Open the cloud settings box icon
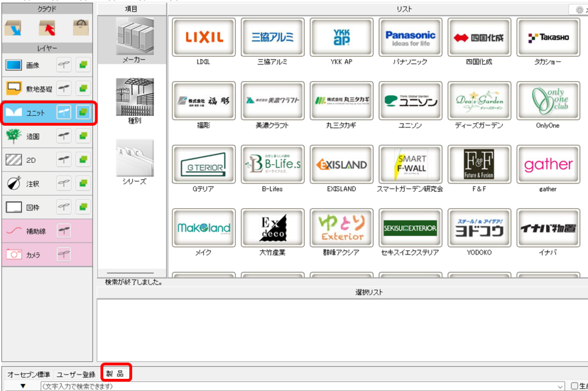588x391 pixels. point(80,29)
